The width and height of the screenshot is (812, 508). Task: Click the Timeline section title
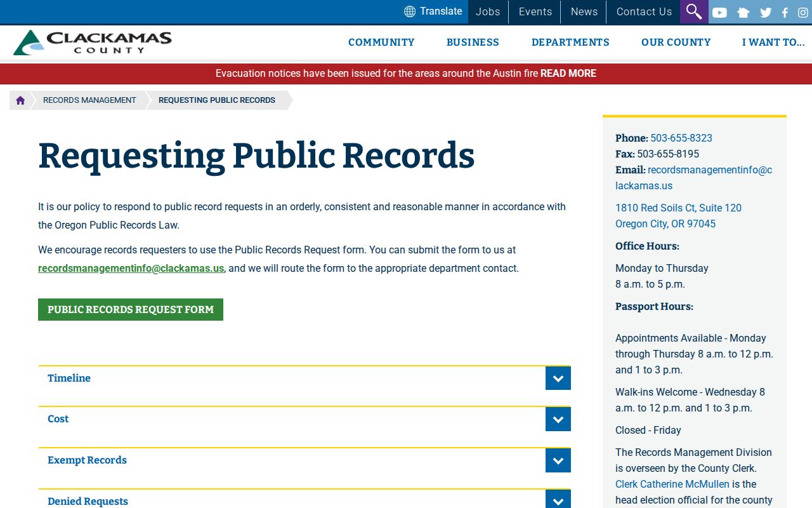[x=69, y=378]
